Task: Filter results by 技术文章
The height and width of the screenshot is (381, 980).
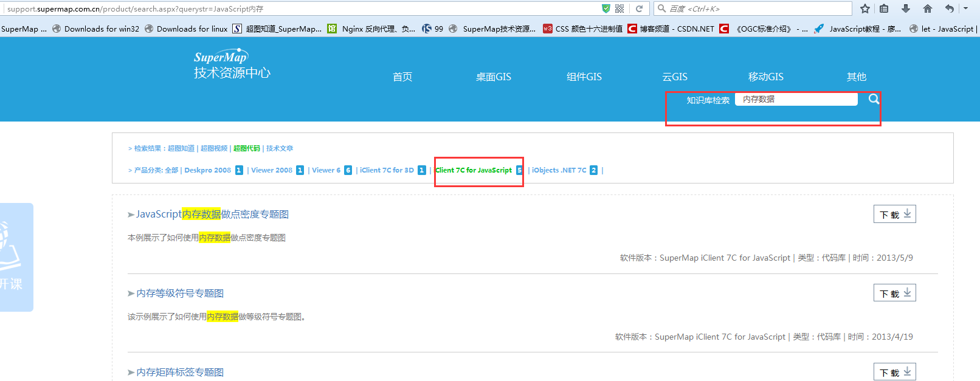Action: click(280, 148)
